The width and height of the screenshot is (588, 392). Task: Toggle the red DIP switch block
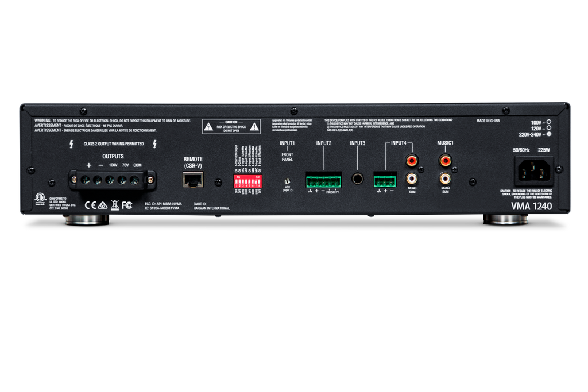247,181
